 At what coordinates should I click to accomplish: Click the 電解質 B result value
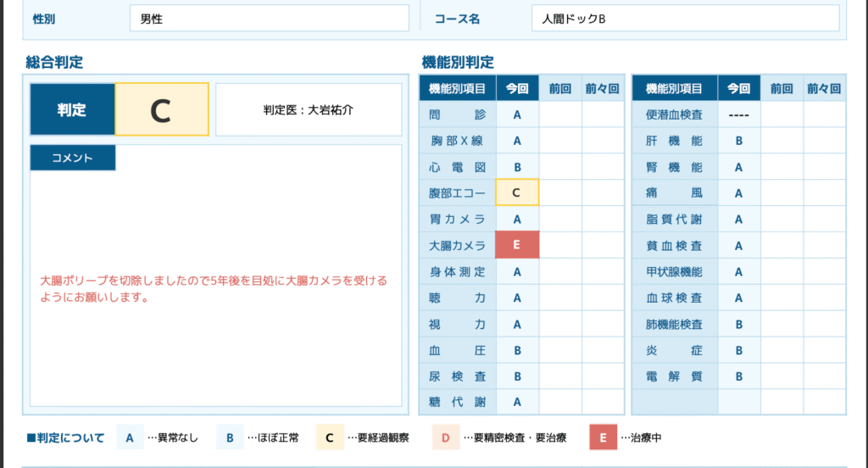pyautogui.click(x=738, y=376)
